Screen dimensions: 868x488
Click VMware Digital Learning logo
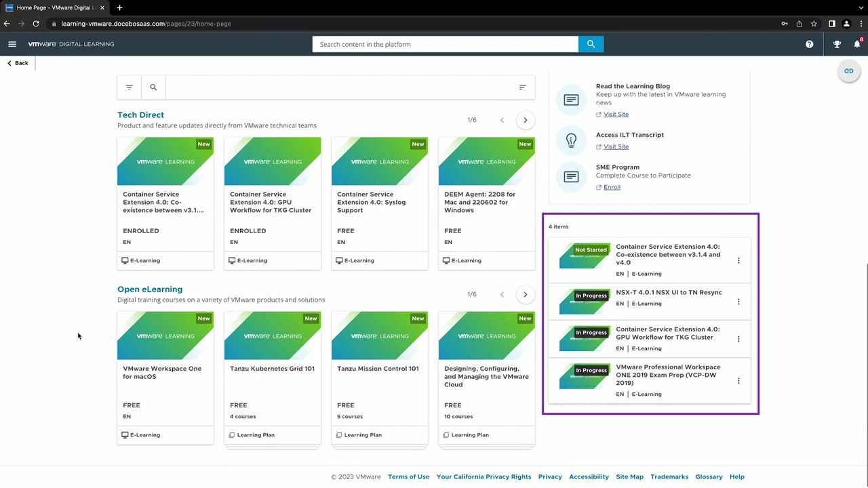tap(71, 44)
